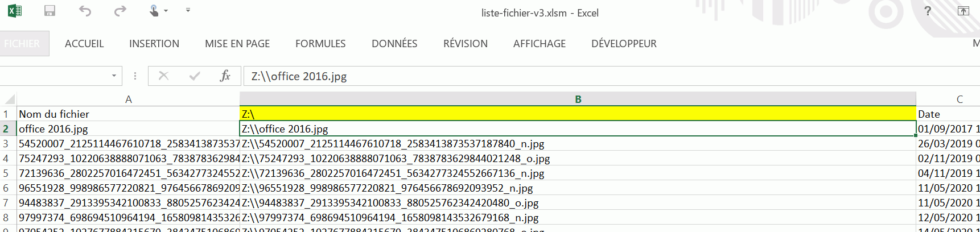This screenshot has width=980, height=232.
Task: Open the FICHIER tab
Action: [23, 44]
